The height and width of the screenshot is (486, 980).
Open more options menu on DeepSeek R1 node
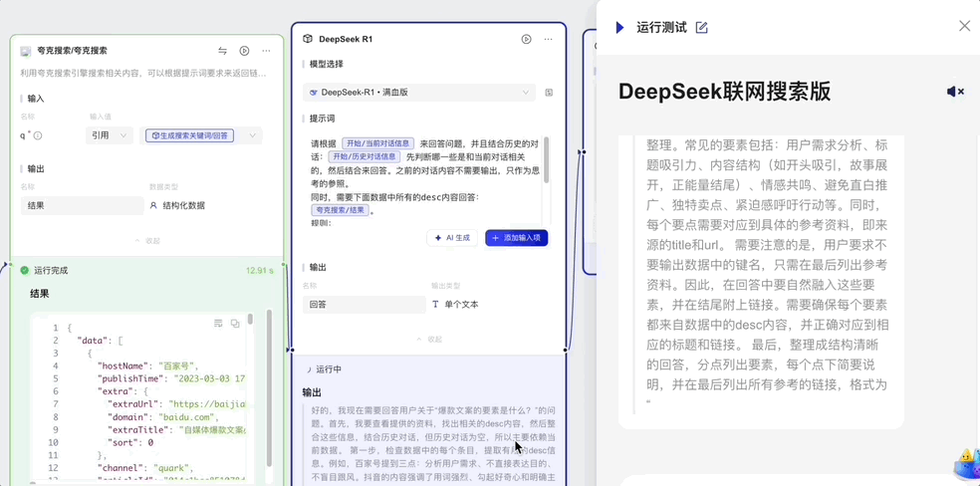tap(548, 39)
